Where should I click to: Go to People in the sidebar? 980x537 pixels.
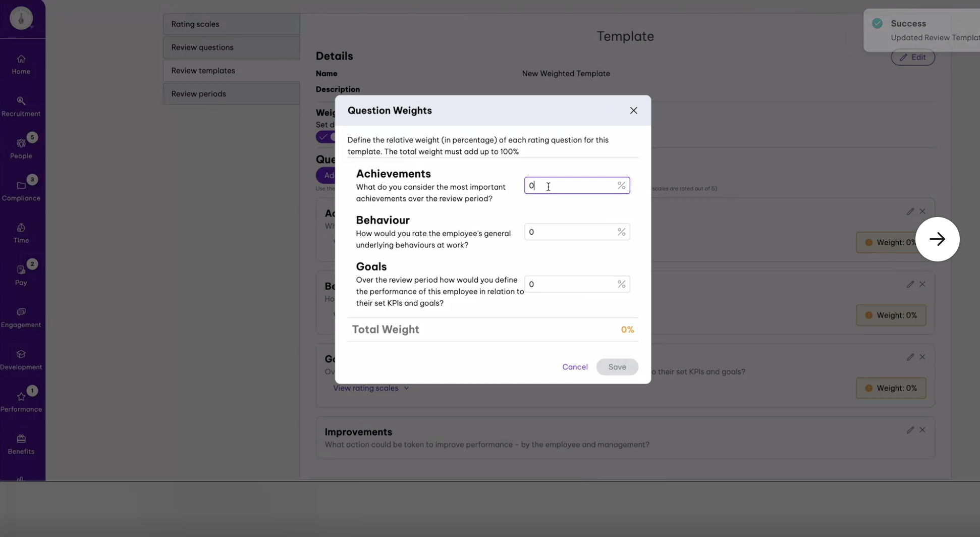click(x=21, y=149)
